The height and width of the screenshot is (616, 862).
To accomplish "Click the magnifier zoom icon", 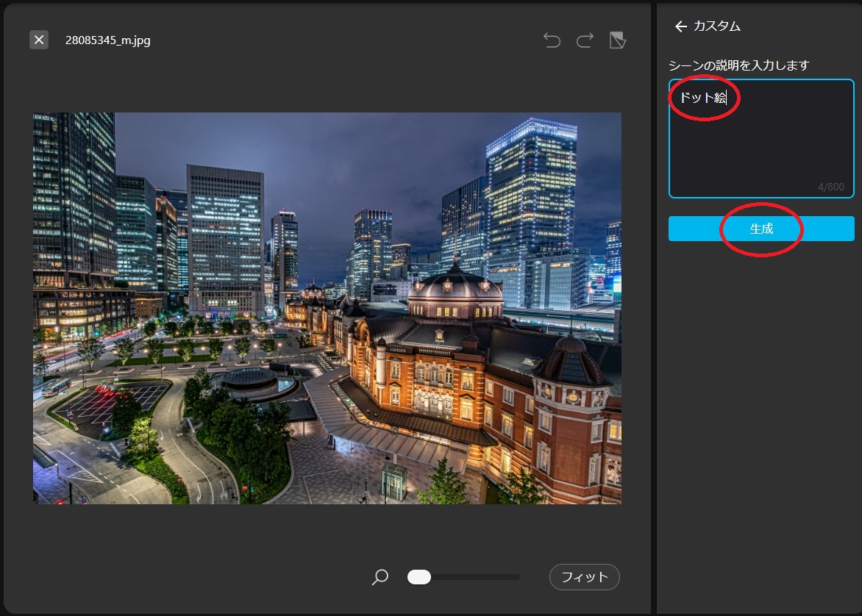I will (380, 577).
